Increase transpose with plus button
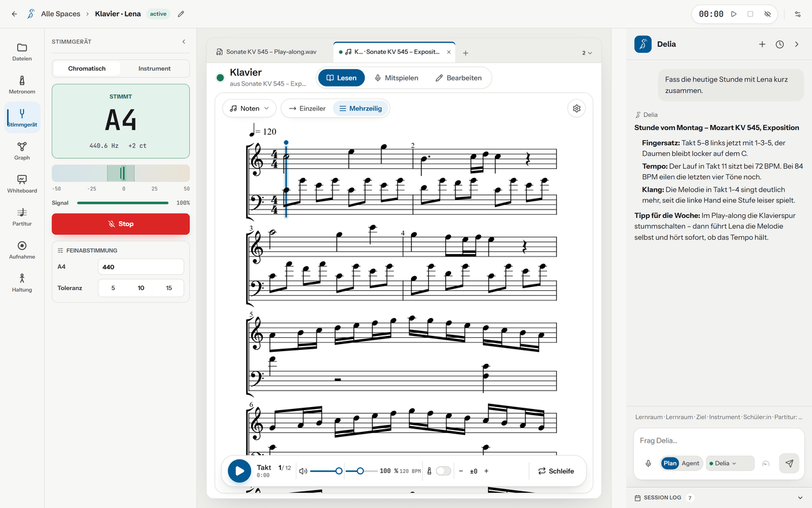 click(487, 471)
